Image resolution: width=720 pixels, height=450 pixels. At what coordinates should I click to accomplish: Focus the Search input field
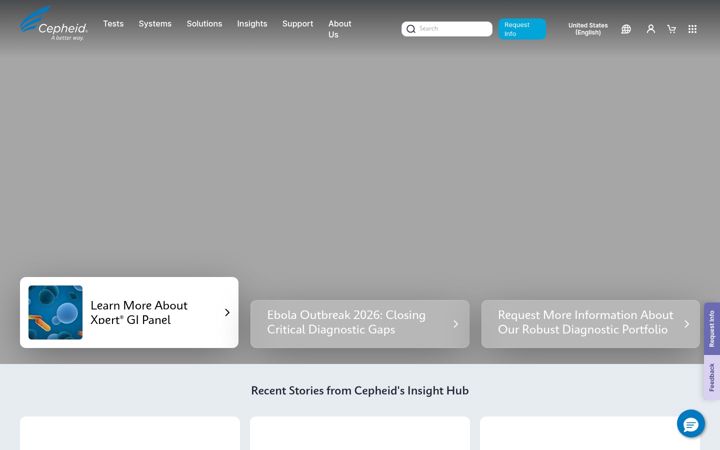pyautogui.click(x=447, y=29)
